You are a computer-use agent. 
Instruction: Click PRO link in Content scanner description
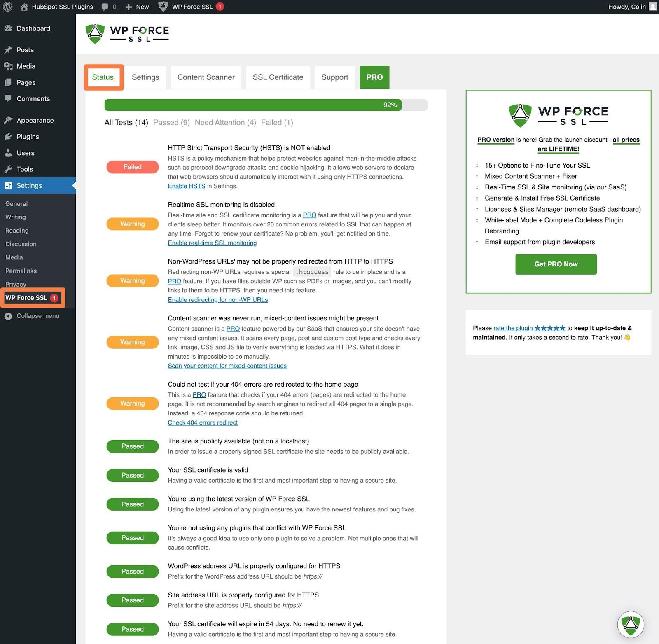[233, 329]
